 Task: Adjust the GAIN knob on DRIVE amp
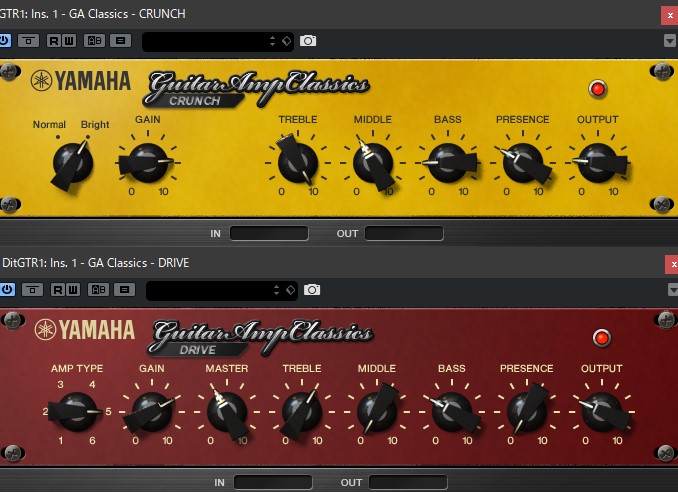click(x=151, y=412)
